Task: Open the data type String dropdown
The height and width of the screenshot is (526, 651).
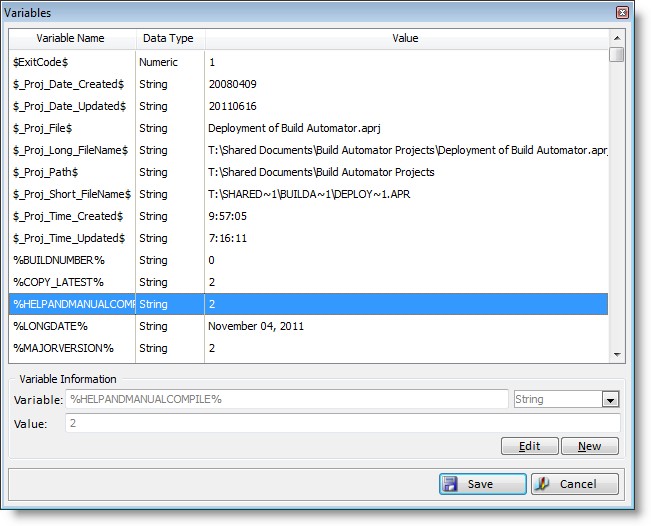Action: click(x=610, y=400)
